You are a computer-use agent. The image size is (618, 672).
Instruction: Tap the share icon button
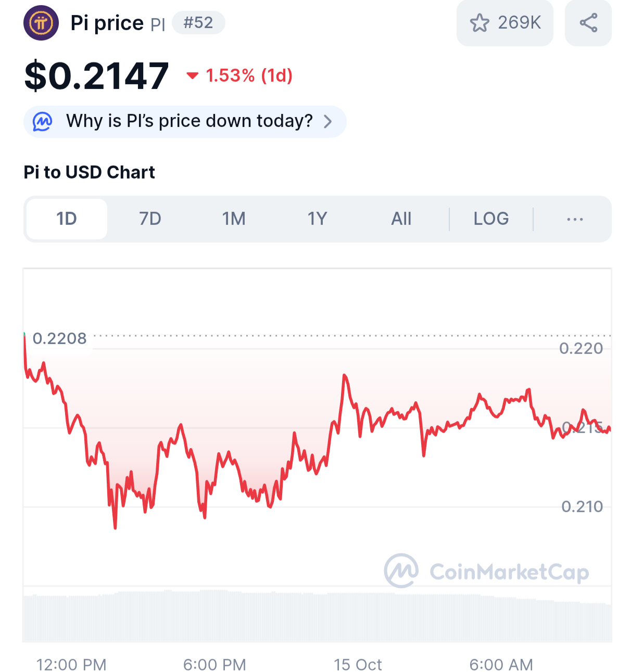[588, 23]
